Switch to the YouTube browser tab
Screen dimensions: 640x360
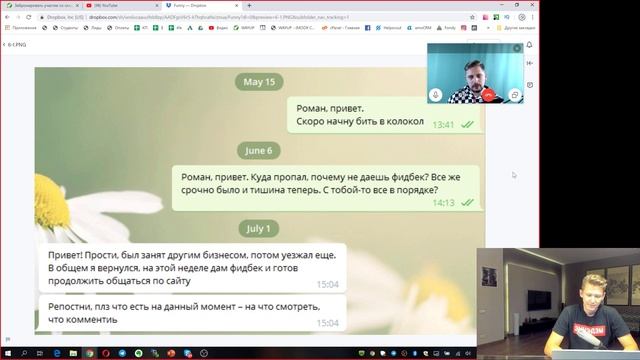122,6
